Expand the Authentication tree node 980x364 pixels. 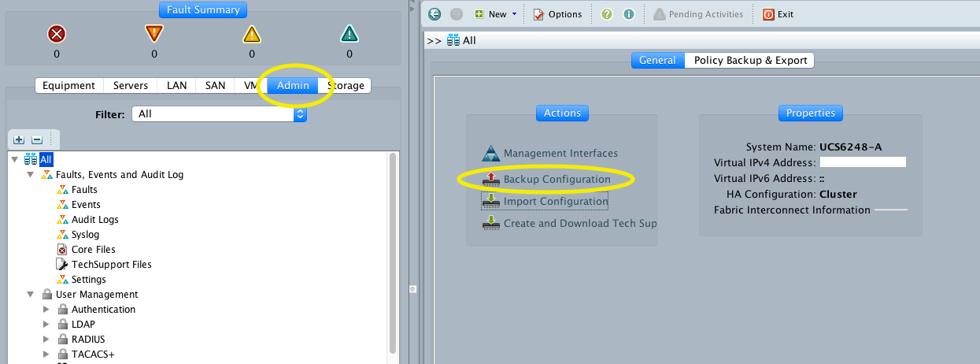click(x=46, y=310)
